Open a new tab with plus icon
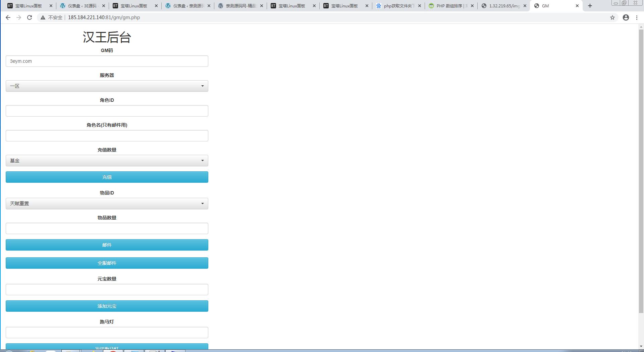The height and width of the screenshot is (352, 644). (590, 6)
